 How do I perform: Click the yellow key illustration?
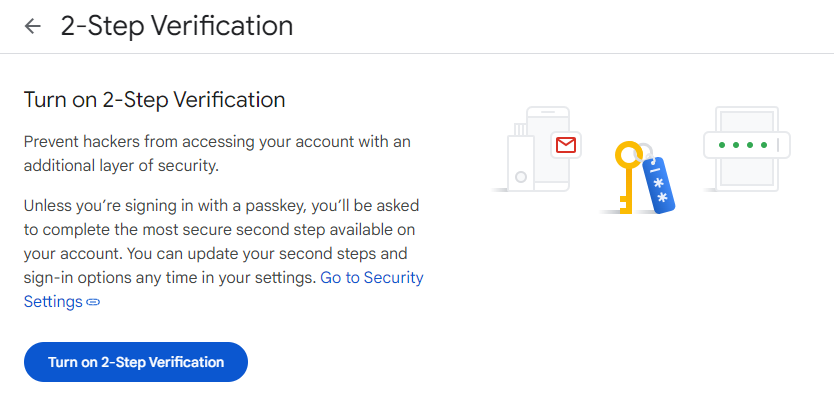628,178
